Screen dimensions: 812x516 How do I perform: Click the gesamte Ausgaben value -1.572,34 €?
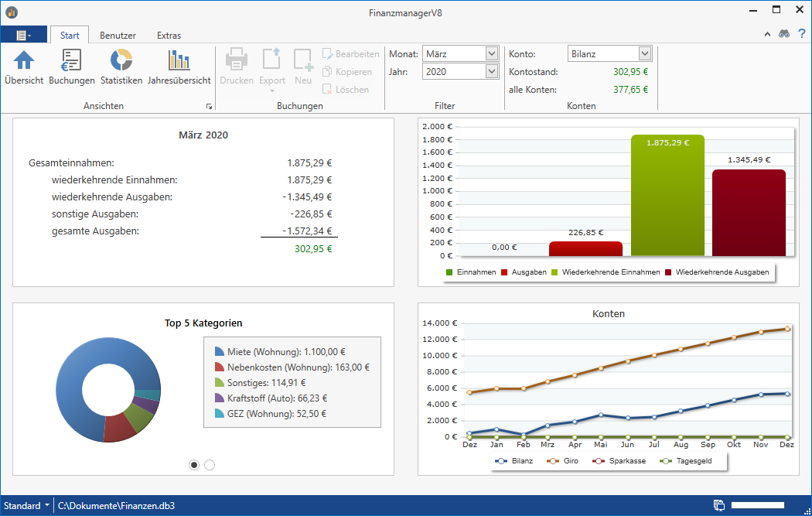pos(308,231)
